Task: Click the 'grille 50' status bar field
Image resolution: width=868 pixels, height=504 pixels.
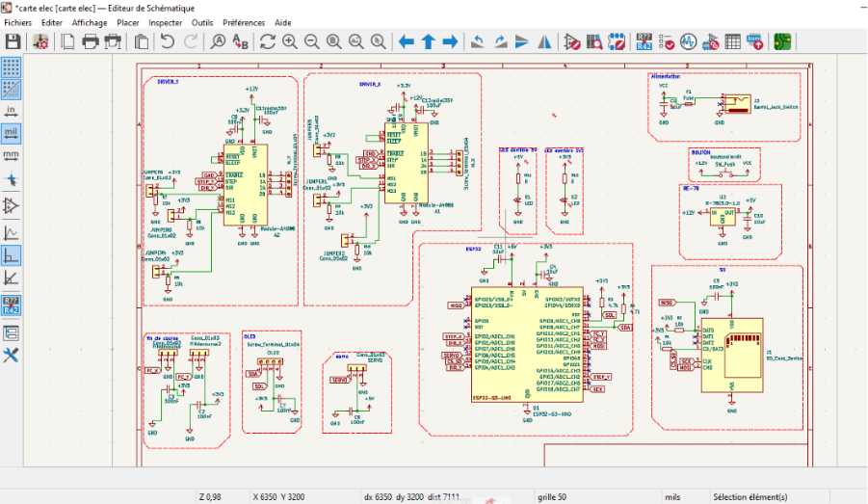Action: click(552, 497)
